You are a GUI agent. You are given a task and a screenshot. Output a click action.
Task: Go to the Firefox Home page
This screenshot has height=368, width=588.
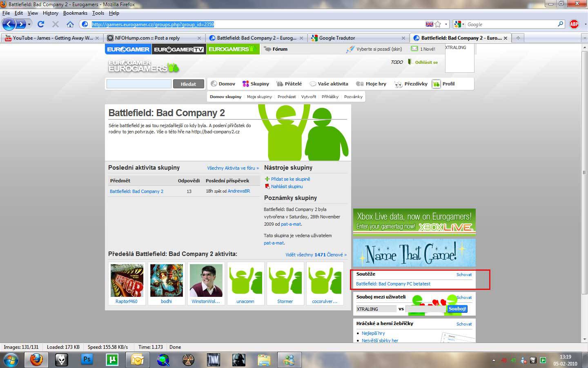tap(70, 24)
